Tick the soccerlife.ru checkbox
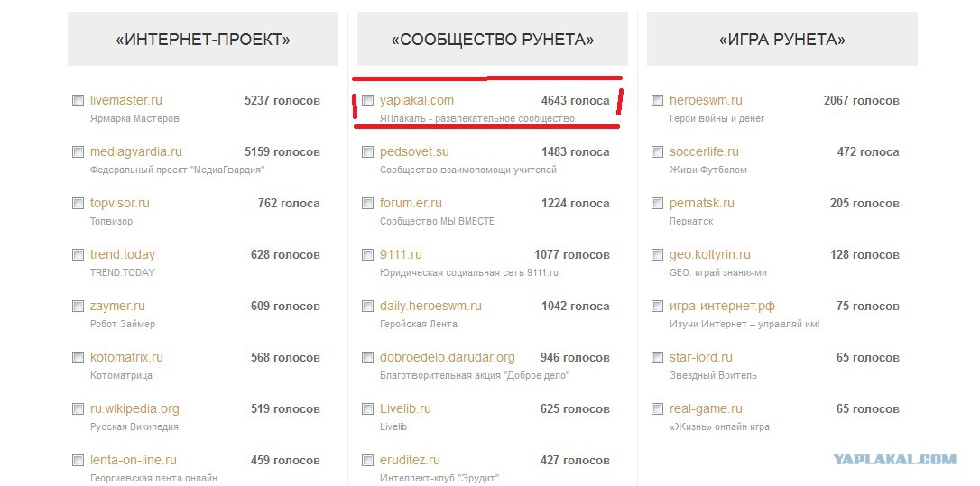The image size is (980, 486). [x=657, y=151]
